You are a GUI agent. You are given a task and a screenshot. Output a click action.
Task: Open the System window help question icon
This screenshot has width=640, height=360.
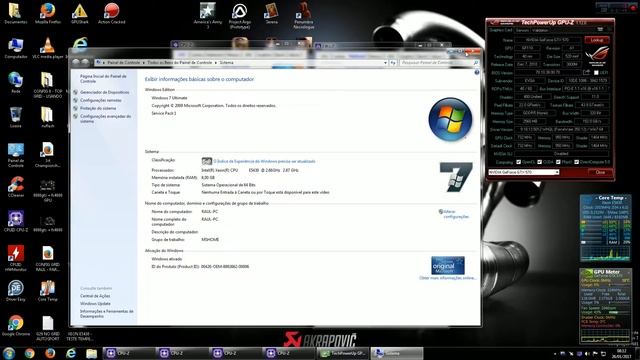477,72
